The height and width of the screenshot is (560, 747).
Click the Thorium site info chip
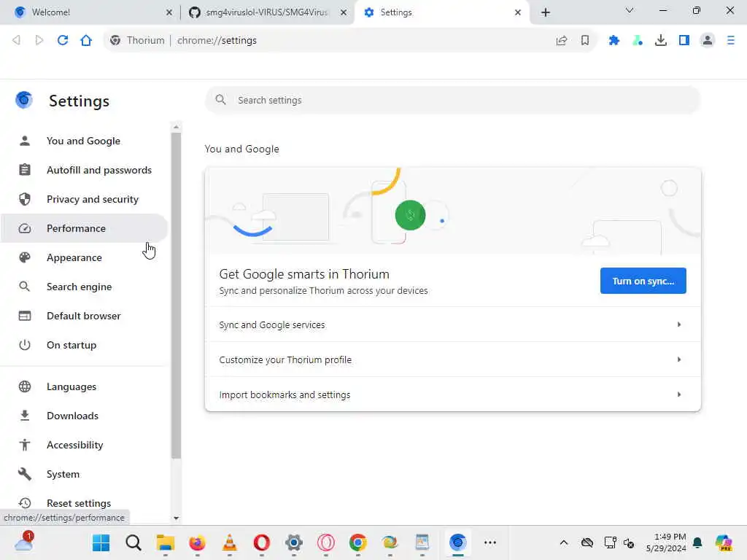coord(137,41)
